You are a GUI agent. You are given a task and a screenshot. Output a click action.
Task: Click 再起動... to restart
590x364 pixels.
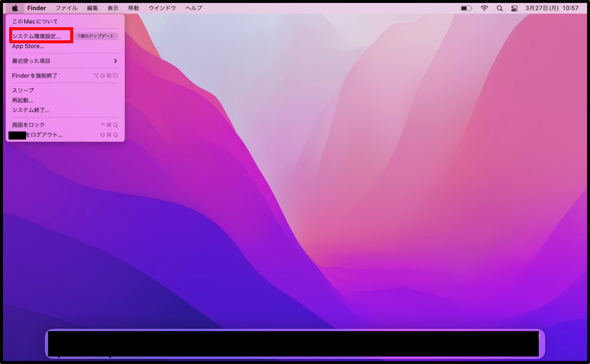(23, 100)
